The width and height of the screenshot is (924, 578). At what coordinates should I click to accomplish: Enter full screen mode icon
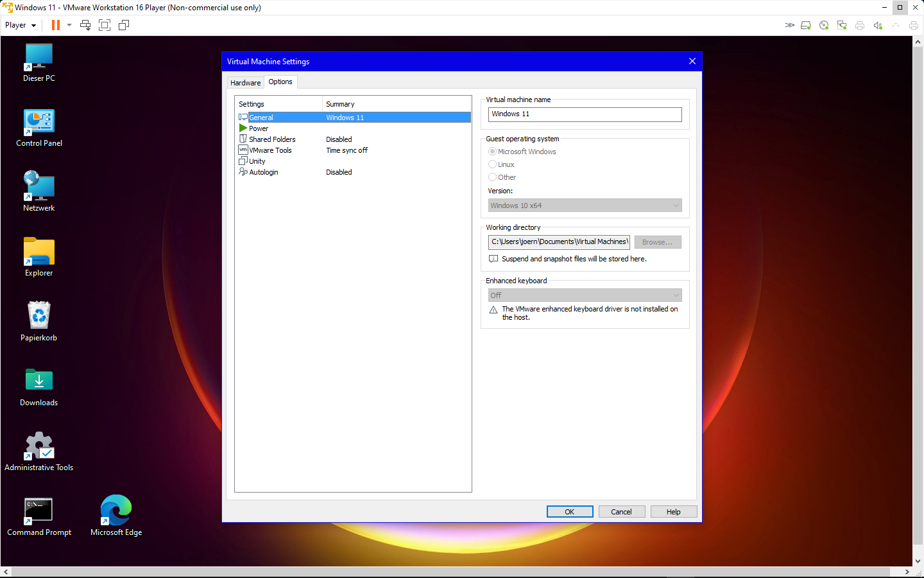pos(105,25)
